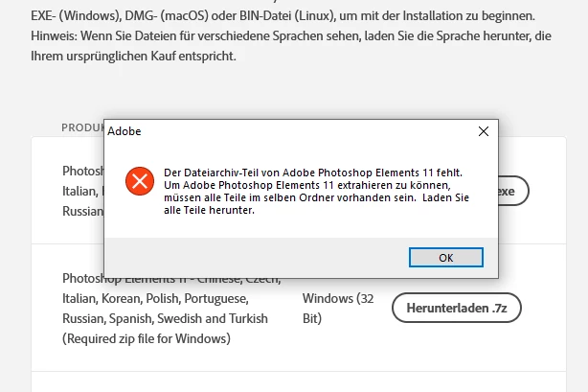Click the Adobe dialog title bar text
This screenshot has width=588, height=392.
pos(124,131)
